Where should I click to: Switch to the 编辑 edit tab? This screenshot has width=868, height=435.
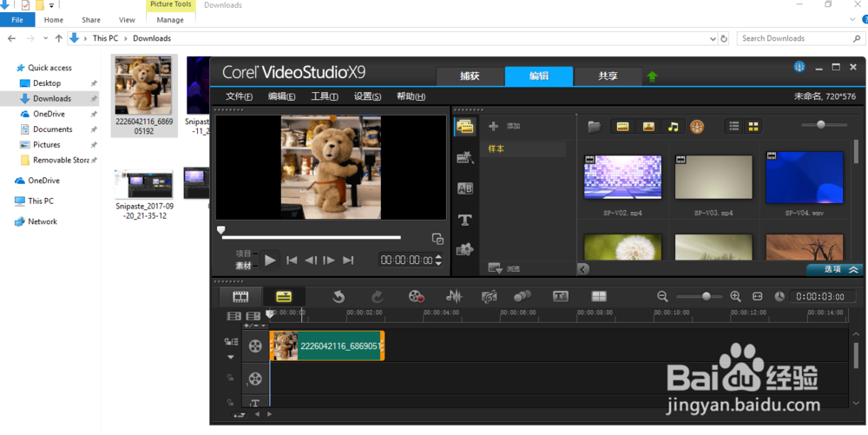[539, 76]
